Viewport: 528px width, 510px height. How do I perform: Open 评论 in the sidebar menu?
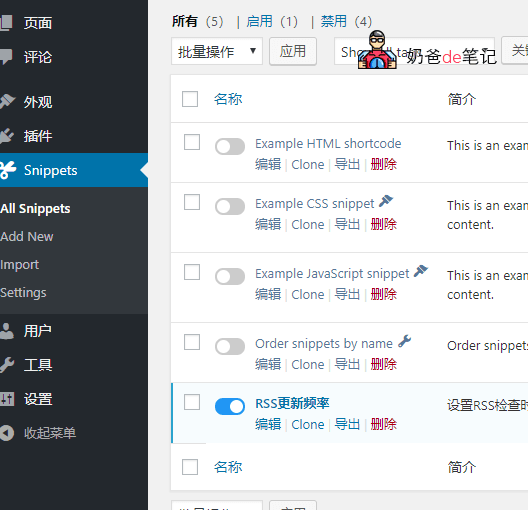pyautogui.click(x=38, y=57)
